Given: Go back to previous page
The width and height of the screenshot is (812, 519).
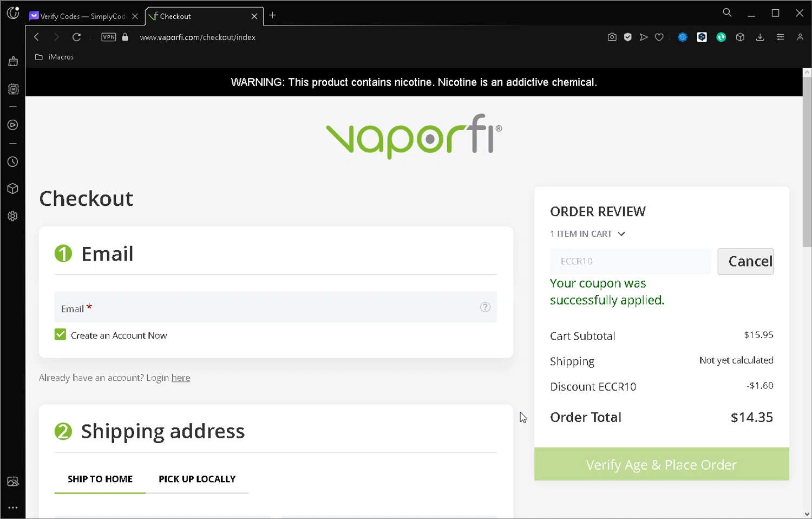Looking at the screenshot, I should [36, 37].
